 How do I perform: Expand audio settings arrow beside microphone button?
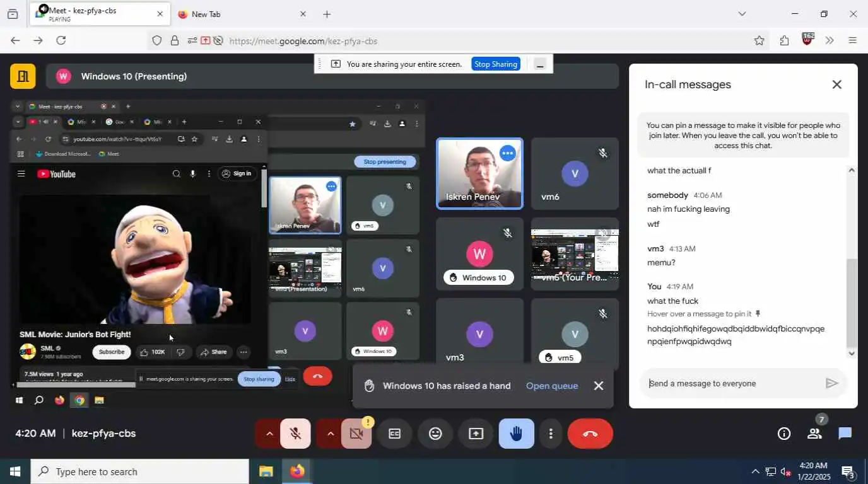coord(269,434)
